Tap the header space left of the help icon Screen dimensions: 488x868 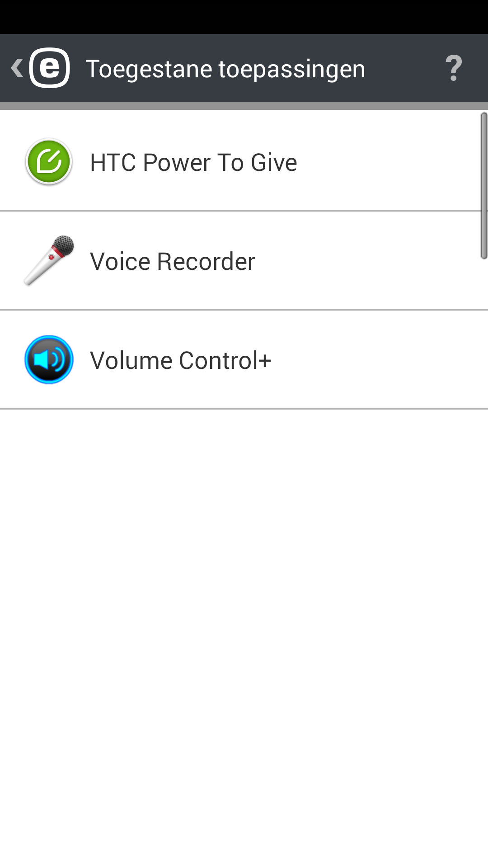coord(404,68)
